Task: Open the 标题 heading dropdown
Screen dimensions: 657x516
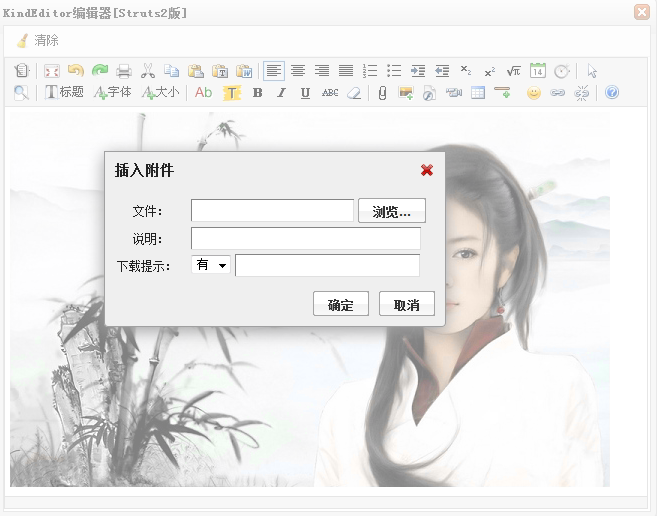Action: (x=65, y=92)
